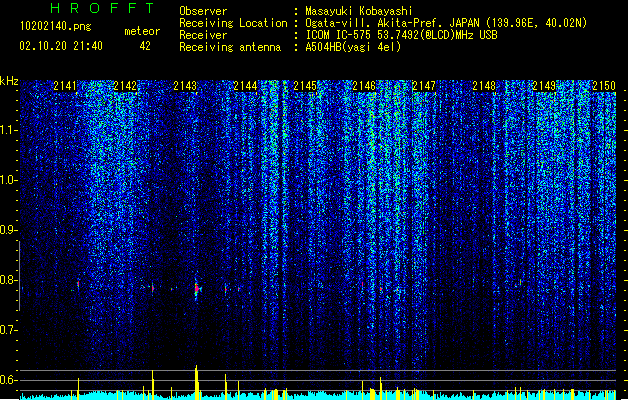Screen dimensions: 629x400
Task: Click the 2141 time marker
Action: point(65,86)
